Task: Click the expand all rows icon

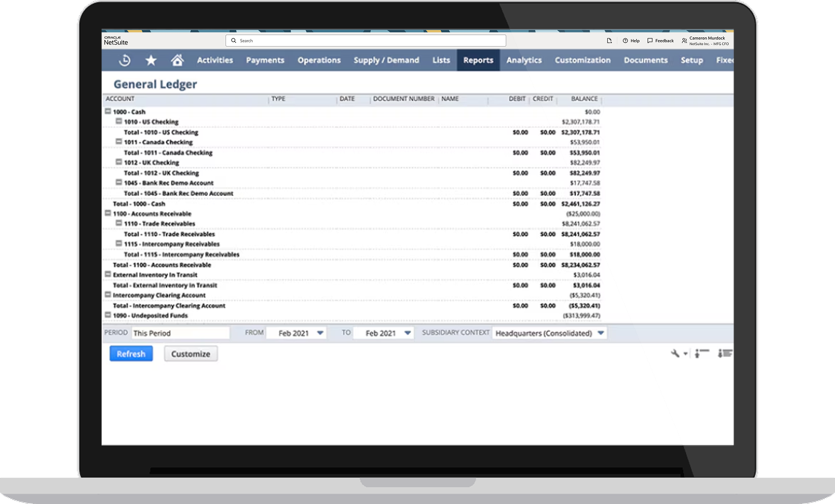Action: (x=725, y=353)
